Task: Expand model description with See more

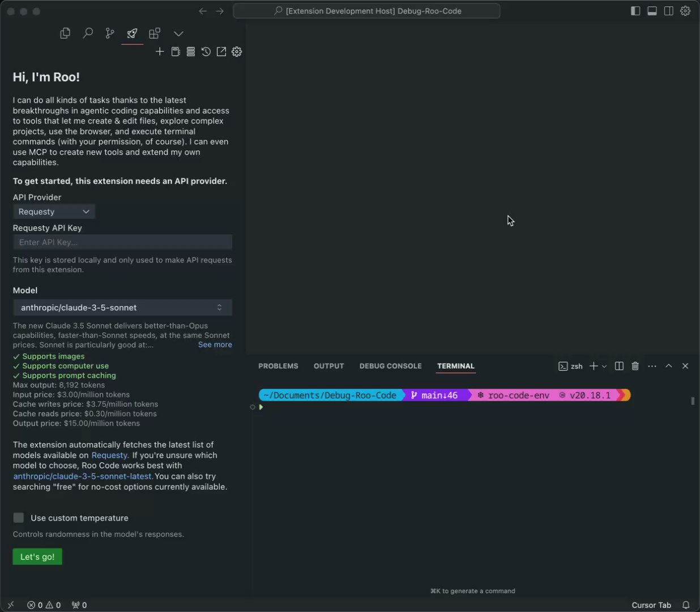Action: coord(215,345)
